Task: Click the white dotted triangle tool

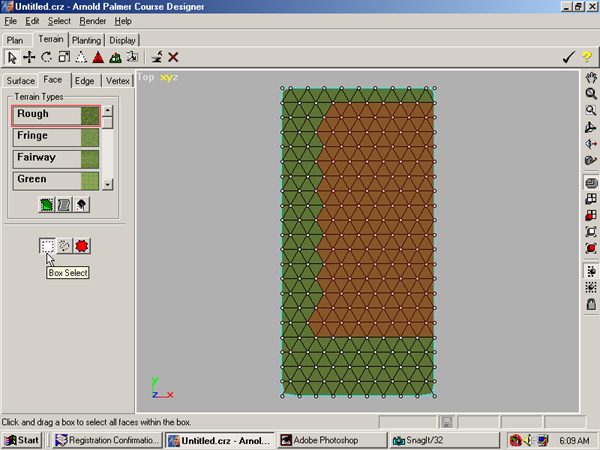Action: 81,57
